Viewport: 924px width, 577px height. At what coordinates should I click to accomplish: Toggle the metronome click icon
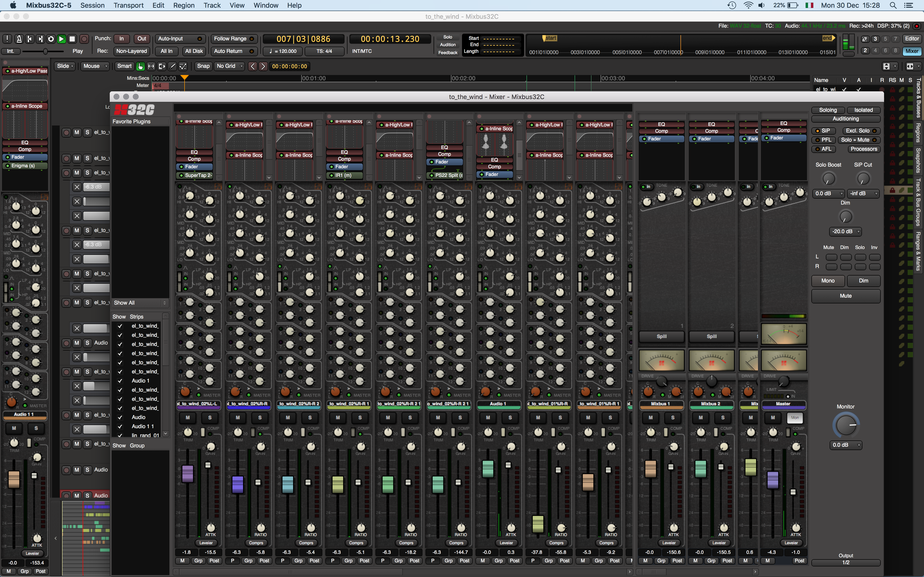click(x=19, y=39)
